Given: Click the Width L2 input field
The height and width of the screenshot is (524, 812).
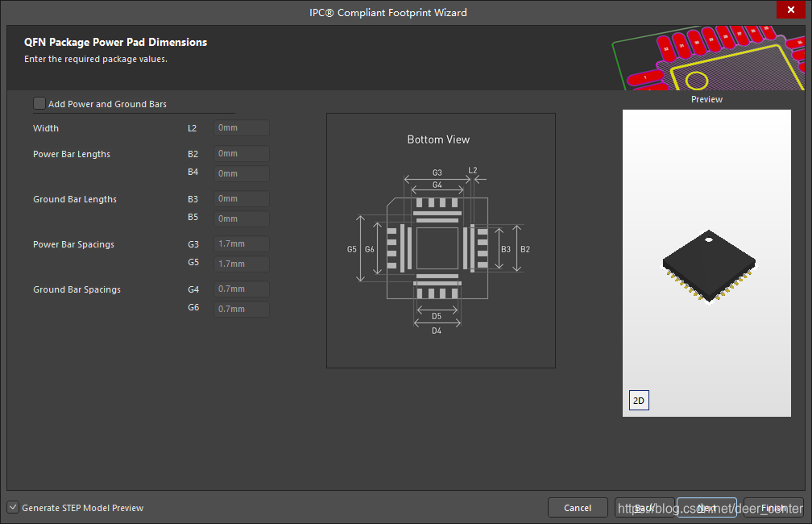Looking at the screenshot, I should (241, 128).
